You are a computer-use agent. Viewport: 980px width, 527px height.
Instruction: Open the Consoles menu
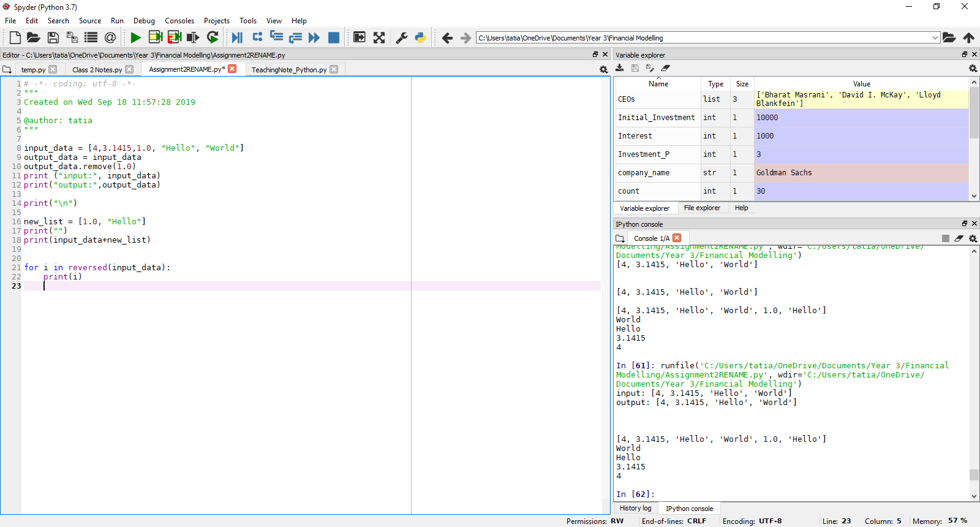point(179,21)
